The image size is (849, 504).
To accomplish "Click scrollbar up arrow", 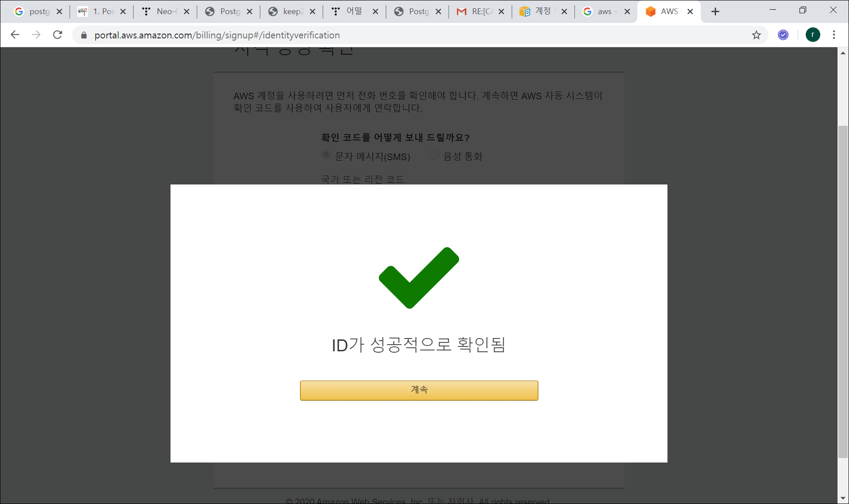I will tap(843, 53).
